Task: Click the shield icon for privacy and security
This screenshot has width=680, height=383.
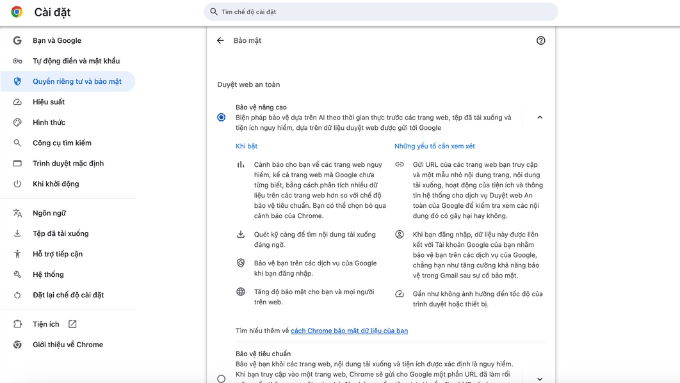Action: click(x=17, y=81)
